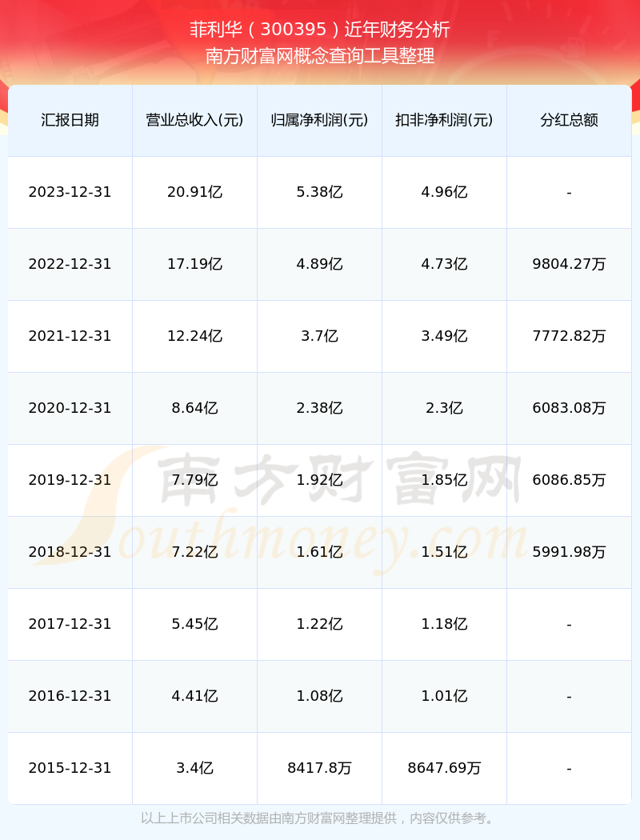640x840 pixels.
Task: Click the 1.85亿 cell
Action: tap(445, 480)
